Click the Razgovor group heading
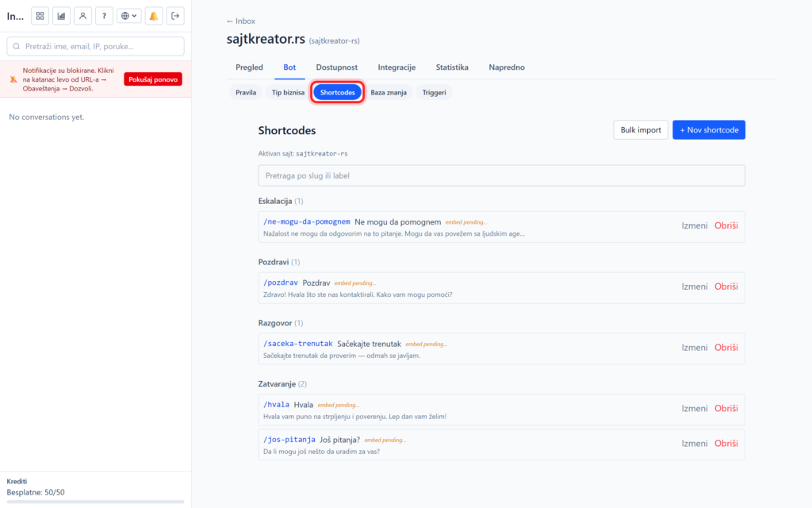 (281, 323)
